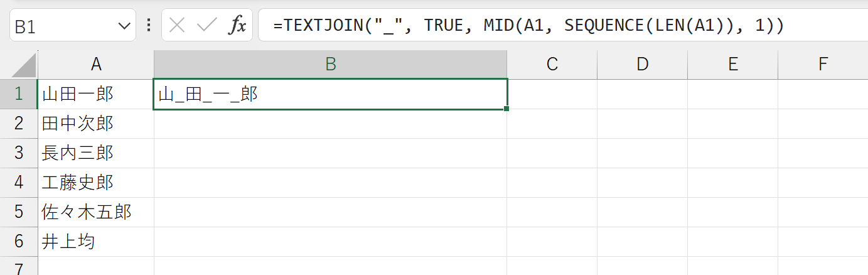868x275 pixels.
Task: Open the Name Box dropdown arrow
Action: (124, 26)
